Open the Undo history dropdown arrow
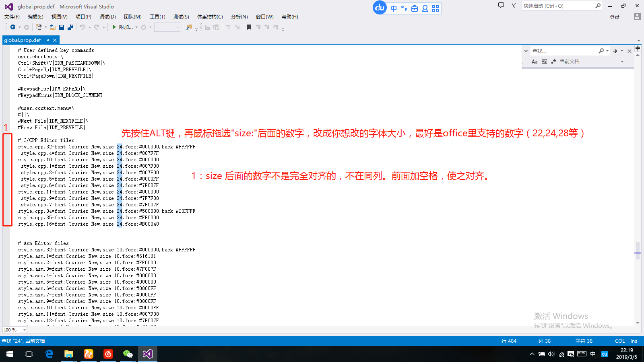Image resolution: width=644 pixels, height=362 pixels. point(89,27)
